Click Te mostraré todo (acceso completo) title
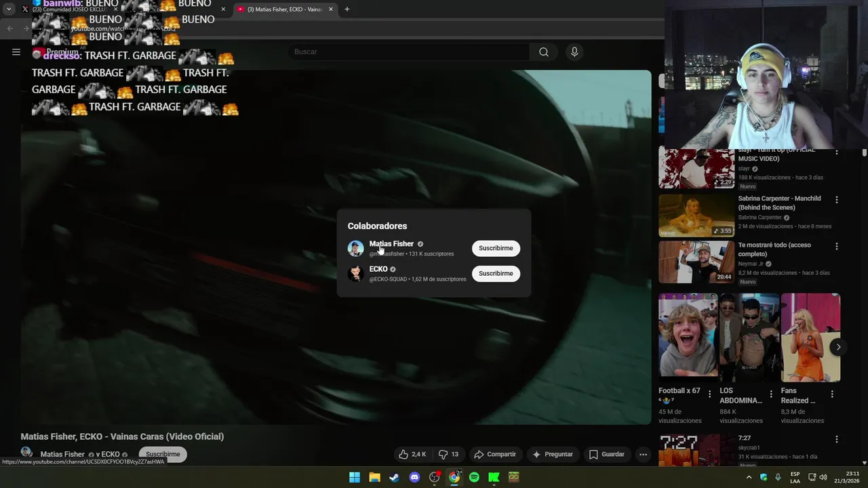This screenshot has height=488, width=868. [774, 249]
